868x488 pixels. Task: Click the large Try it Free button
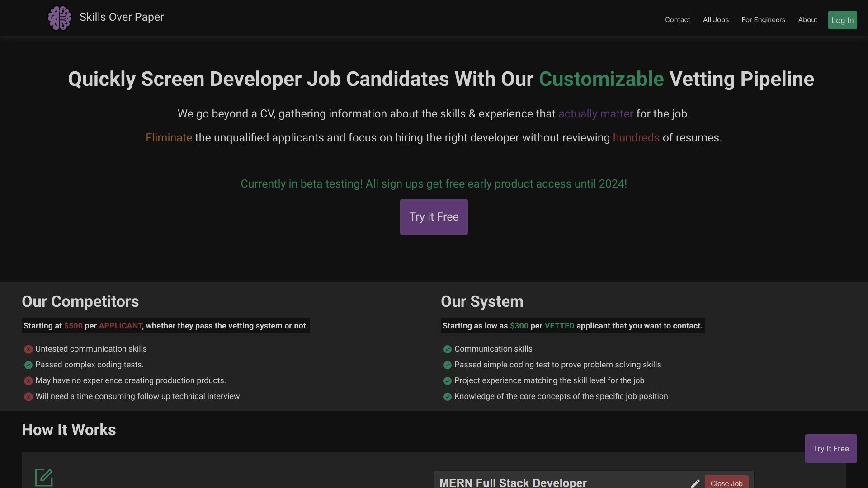[434, 217]
